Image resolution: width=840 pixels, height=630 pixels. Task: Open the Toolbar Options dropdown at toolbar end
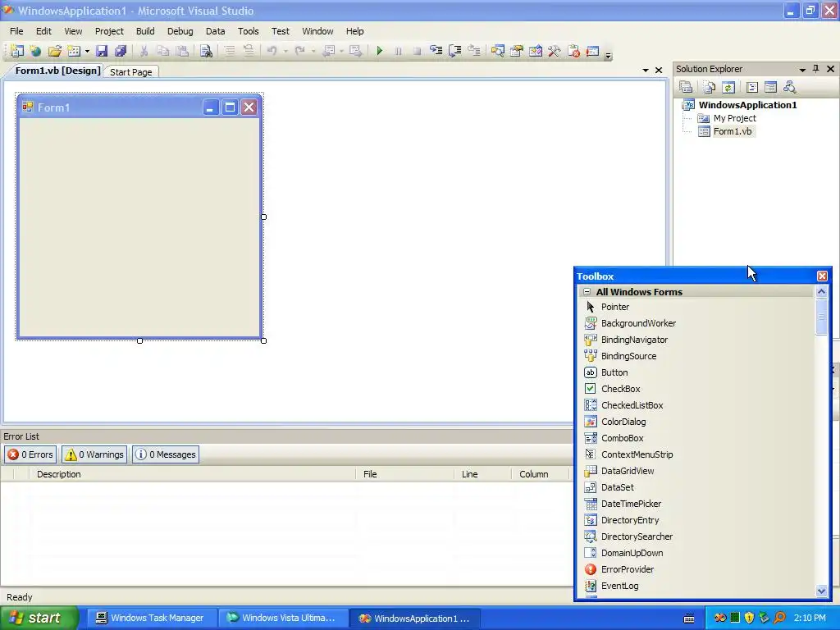[608, 55]
